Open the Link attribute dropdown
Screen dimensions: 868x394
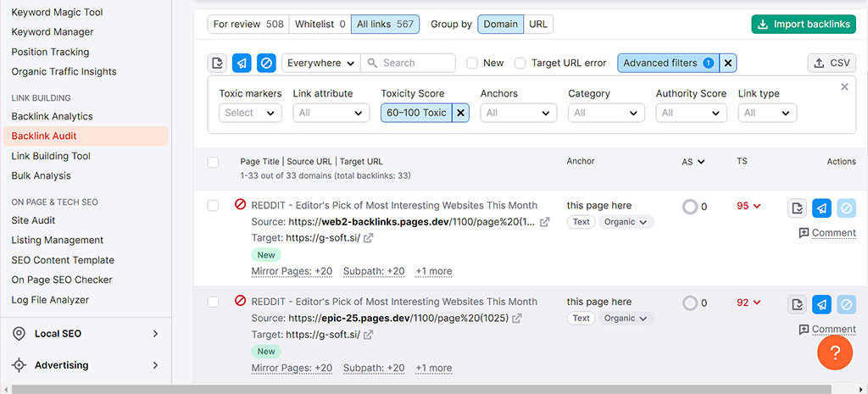[x=331, y=113]
